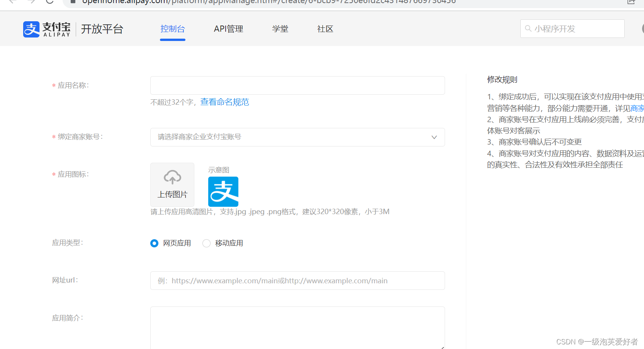Click the sample Alipay app icon under 示意图
The height and width of the screenshot is (349, 644).
(223, 191)
